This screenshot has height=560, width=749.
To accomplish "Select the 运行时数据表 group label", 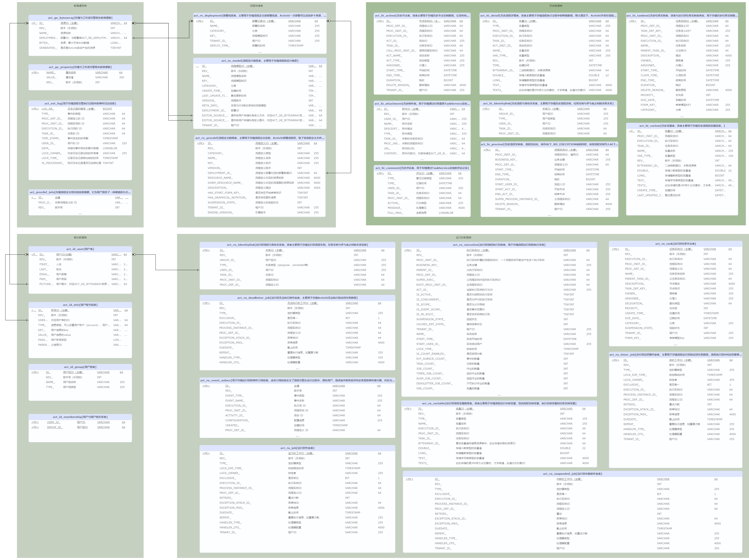I will tap(463, 238).
